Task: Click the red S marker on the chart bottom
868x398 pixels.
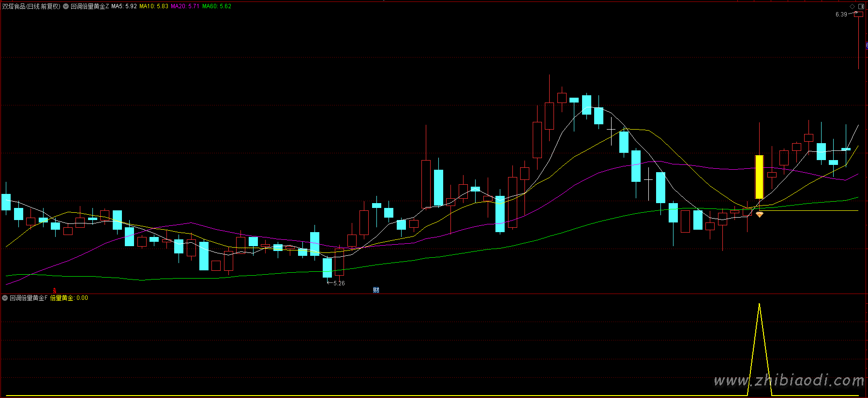Action: [x=55, y=291]
